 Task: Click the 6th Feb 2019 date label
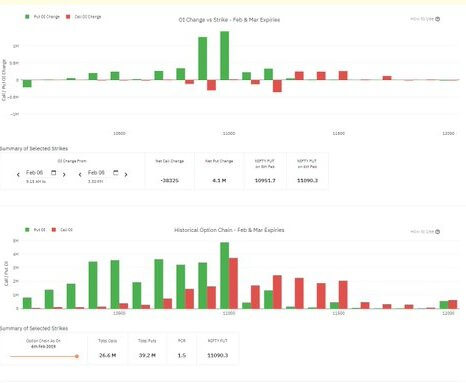(43, 347)
